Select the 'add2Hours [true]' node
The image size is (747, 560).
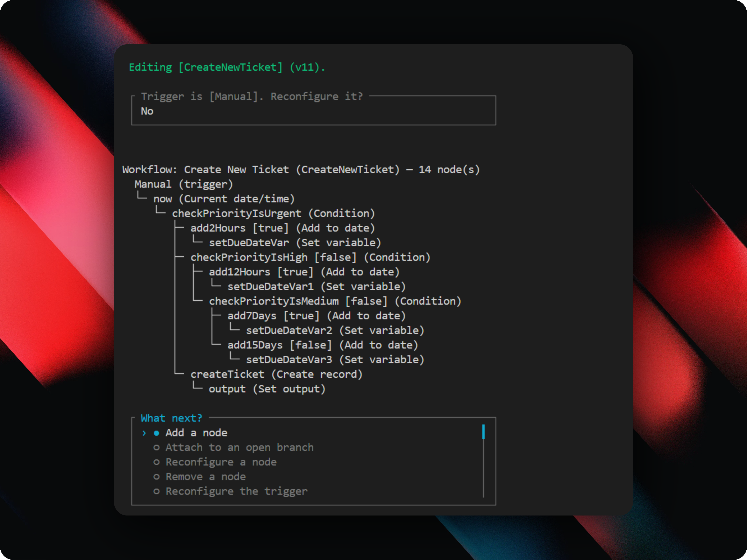pos(283,228)
